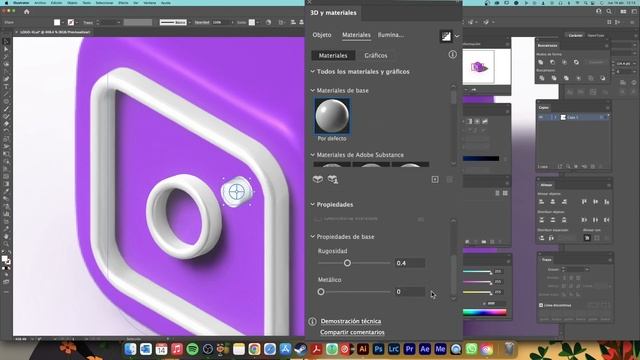Click the color spectrum bar

[x=484, y=313]
